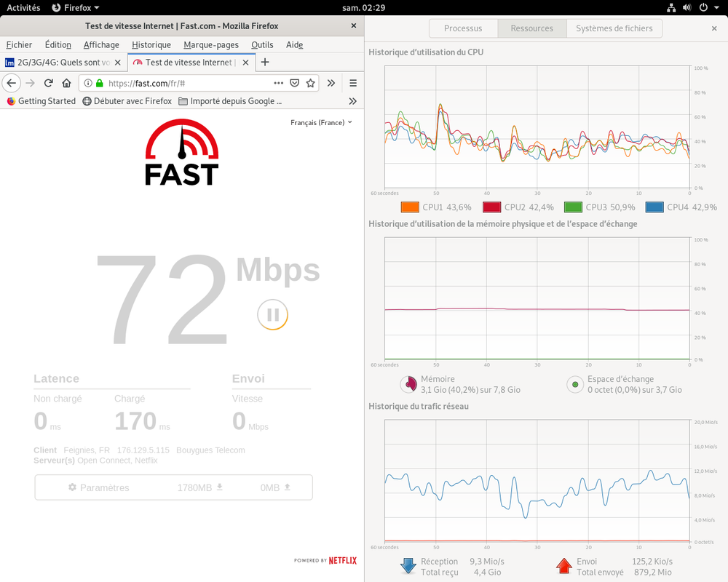Change the CPU3 green color swatch
The height and width of the screenshot is (582, 728).
[x=573, y=207]
